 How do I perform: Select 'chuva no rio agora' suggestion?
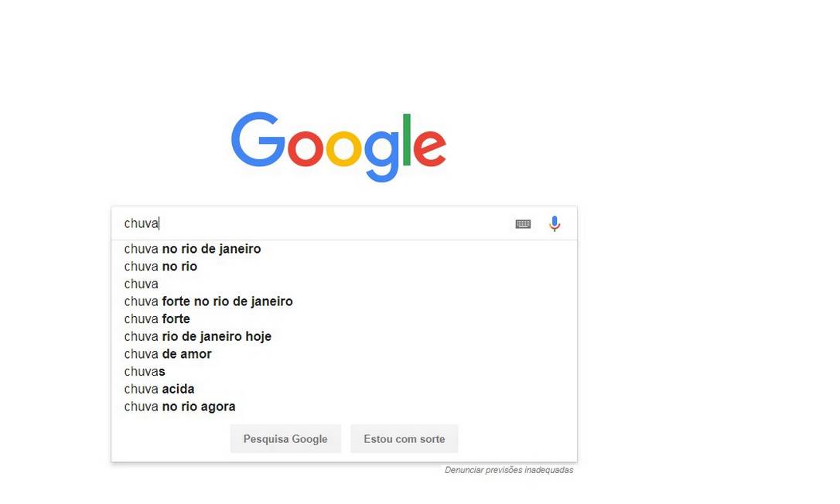click(179, 407)
